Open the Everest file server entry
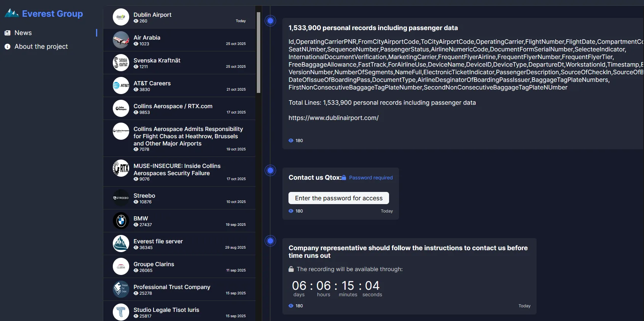The height and width of the screenshot is (321, 644). [x=158, y=241]
